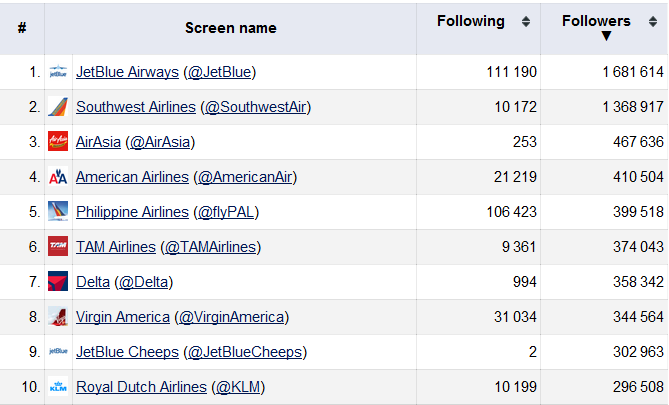Open the @VirginAmerica handle link
Viewport: 669px width, 405px height.
231,317
